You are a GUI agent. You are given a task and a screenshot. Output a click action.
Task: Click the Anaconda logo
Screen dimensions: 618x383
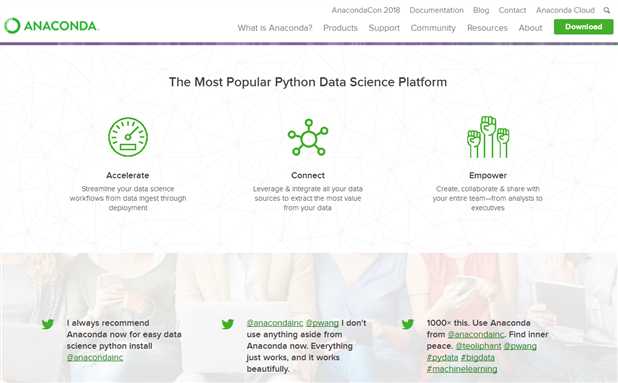pos(51,26)
